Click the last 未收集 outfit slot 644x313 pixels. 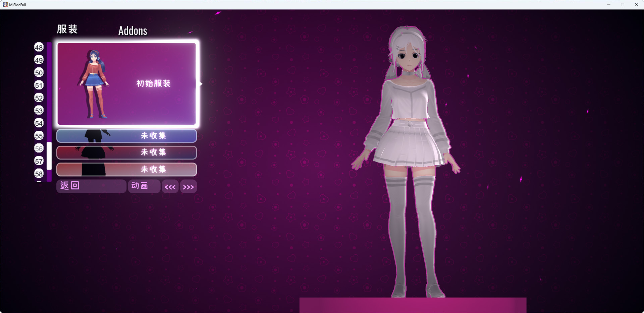(x=127, y=170)
